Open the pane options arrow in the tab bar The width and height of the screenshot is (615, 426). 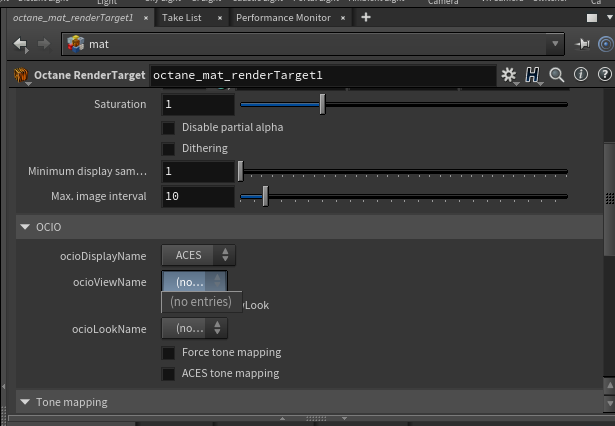pyautogui.click(x=610, y=17)
